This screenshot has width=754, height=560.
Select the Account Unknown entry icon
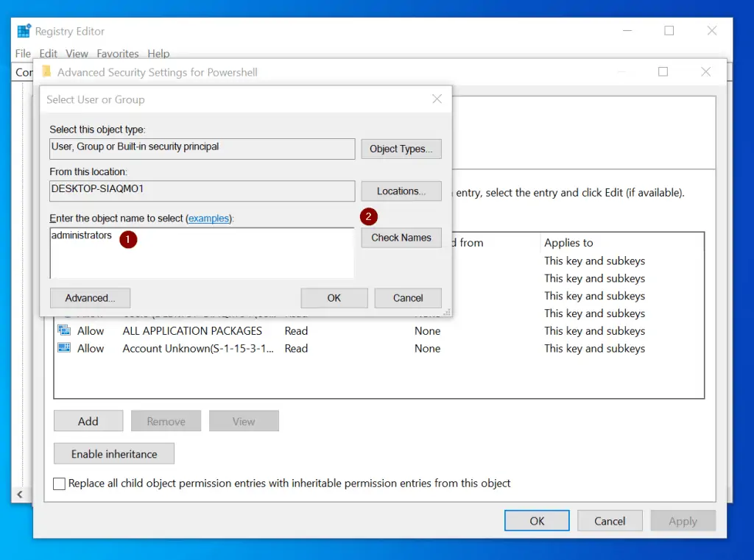(x=64, y=348)
